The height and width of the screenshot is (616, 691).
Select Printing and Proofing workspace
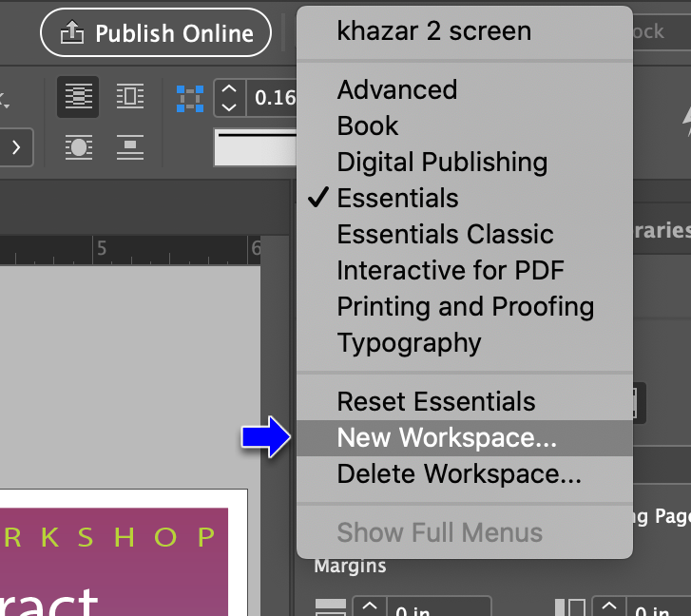pyautogui.click(x=465, y=307)
